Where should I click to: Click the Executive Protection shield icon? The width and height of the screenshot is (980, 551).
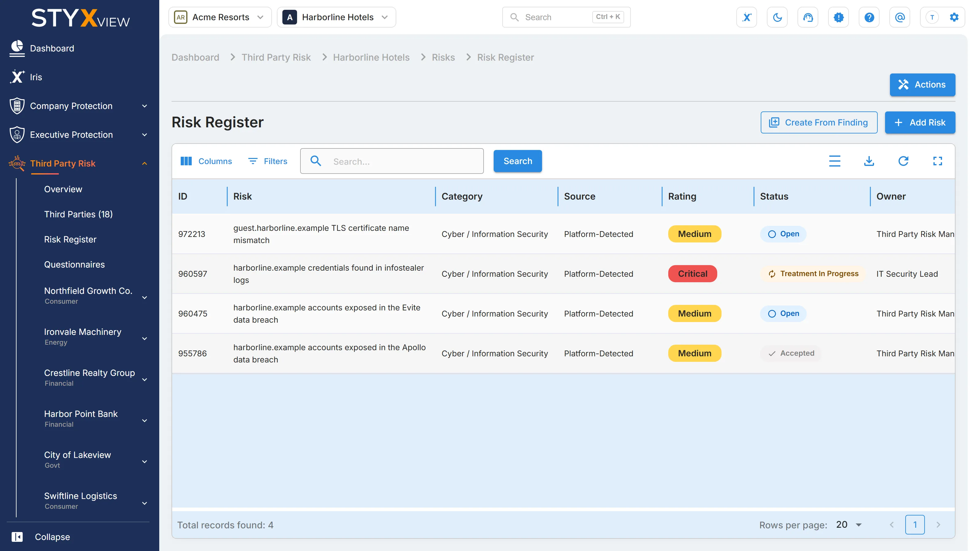(x=17, y=135)
